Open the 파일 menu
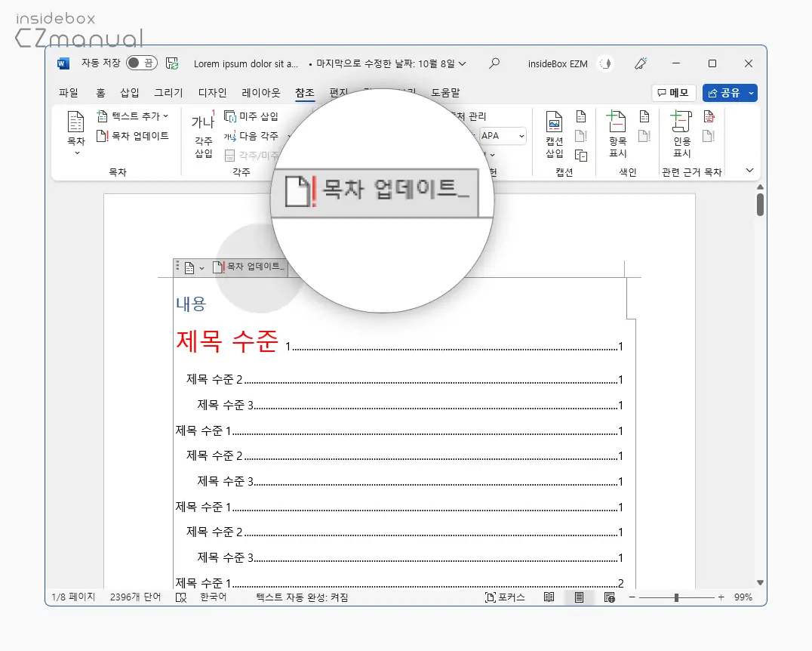Image resolution: width=812 pixels, height=651 pixels. [x=68, y=92]
